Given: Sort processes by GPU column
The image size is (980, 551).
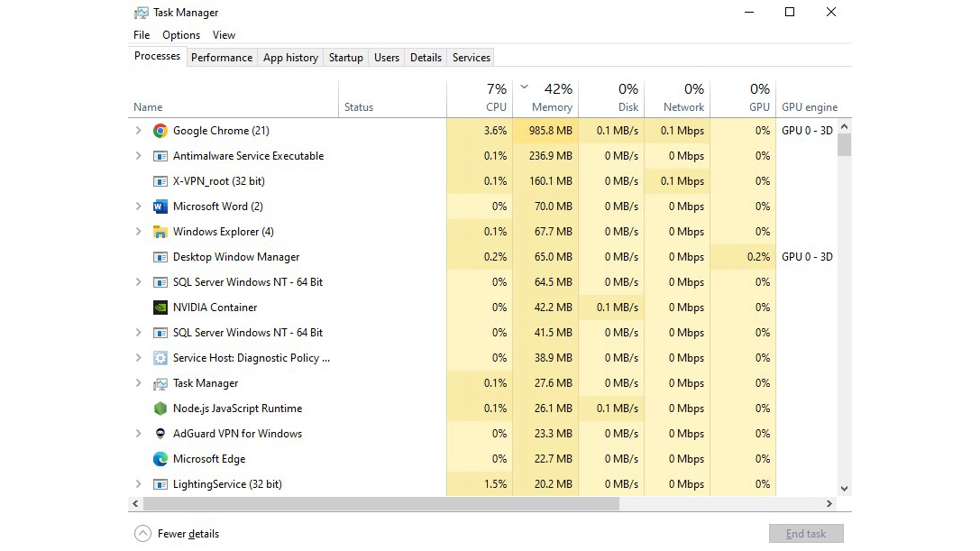Looking at the screenshot, I should coord(743,99).
